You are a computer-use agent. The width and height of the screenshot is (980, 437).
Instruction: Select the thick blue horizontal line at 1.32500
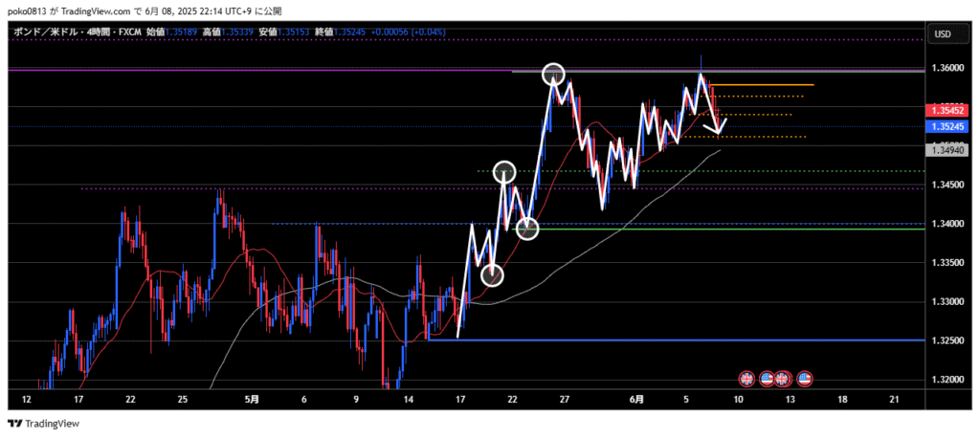(x=670, y=339)
